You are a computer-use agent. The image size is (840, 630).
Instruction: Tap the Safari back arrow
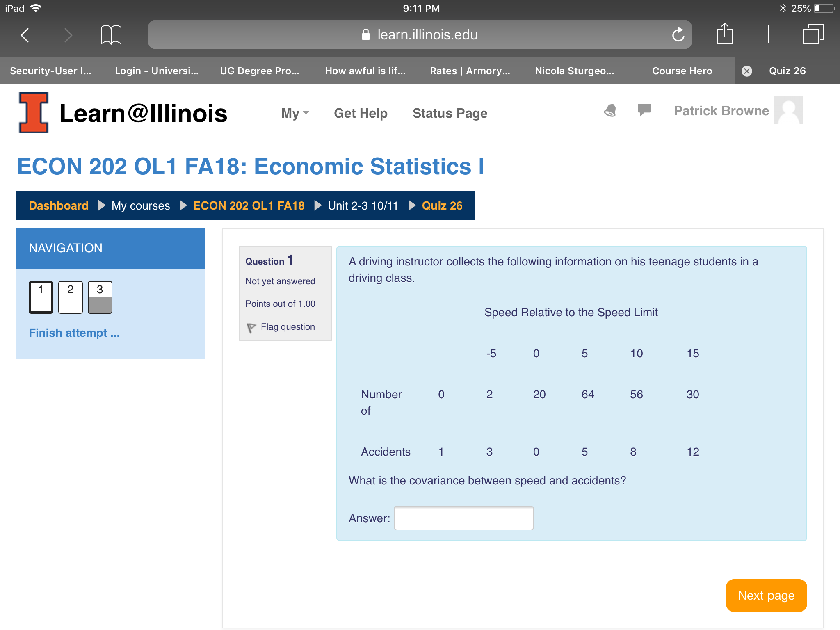tap(25, 35)
